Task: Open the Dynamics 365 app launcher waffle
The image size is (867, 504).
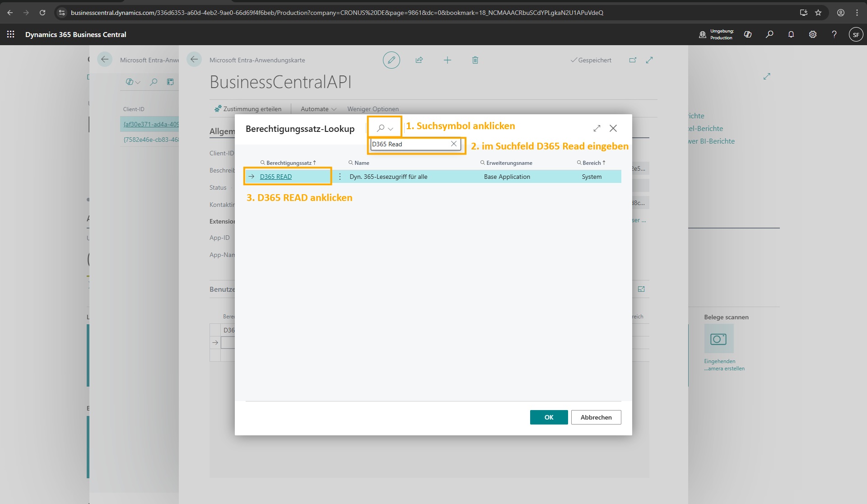Action: [x=10, y=34]
